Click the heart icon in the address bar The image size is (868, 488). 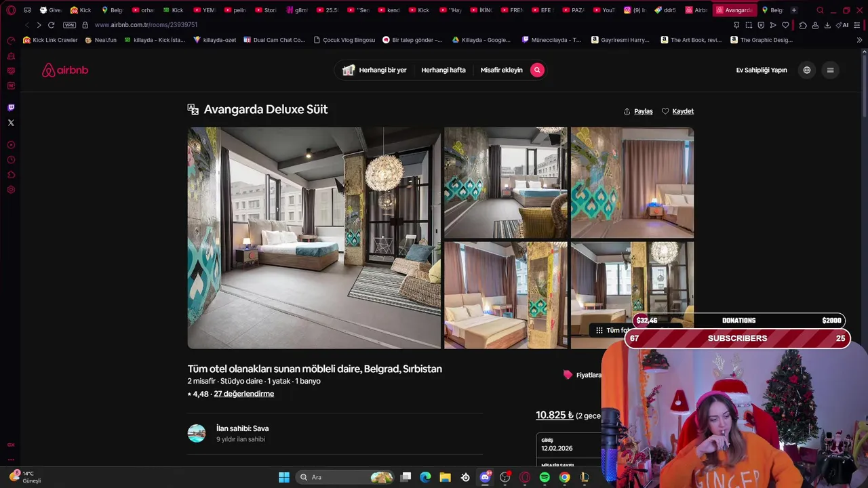[x=785, y=25]
